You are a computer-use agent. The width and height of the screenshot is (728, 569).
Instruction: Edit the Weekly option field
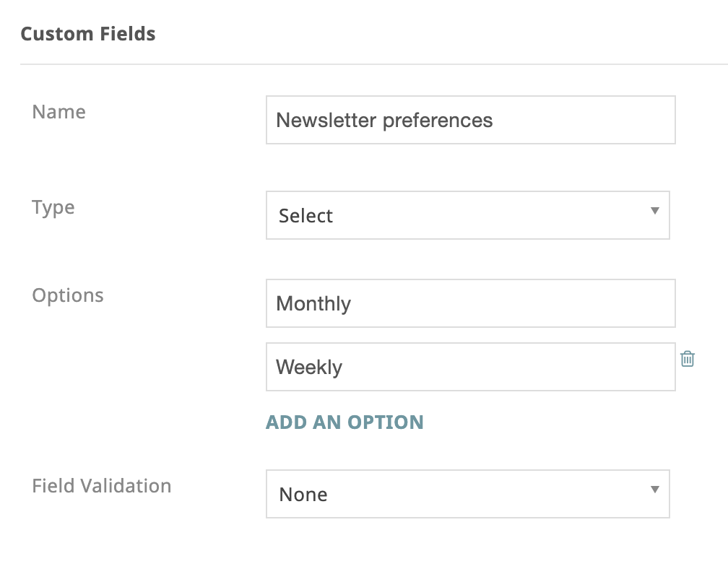click(470, 367)
